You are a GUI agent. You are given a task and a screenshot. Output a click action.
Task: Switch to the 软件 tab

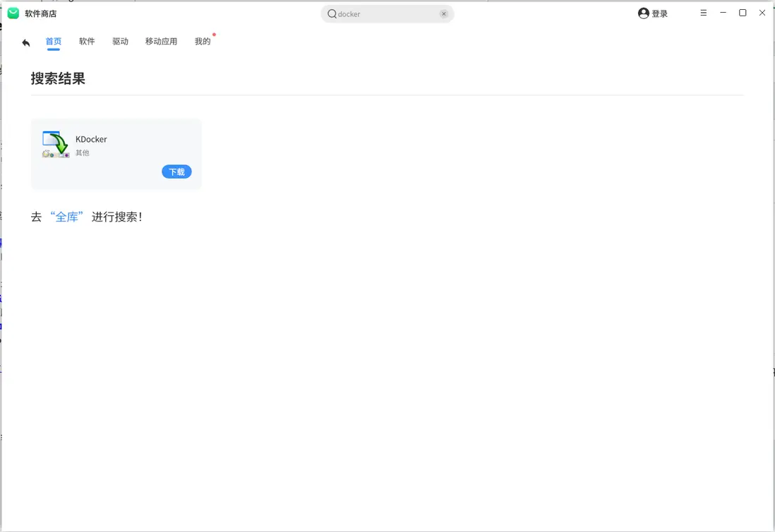click(87, 41)
